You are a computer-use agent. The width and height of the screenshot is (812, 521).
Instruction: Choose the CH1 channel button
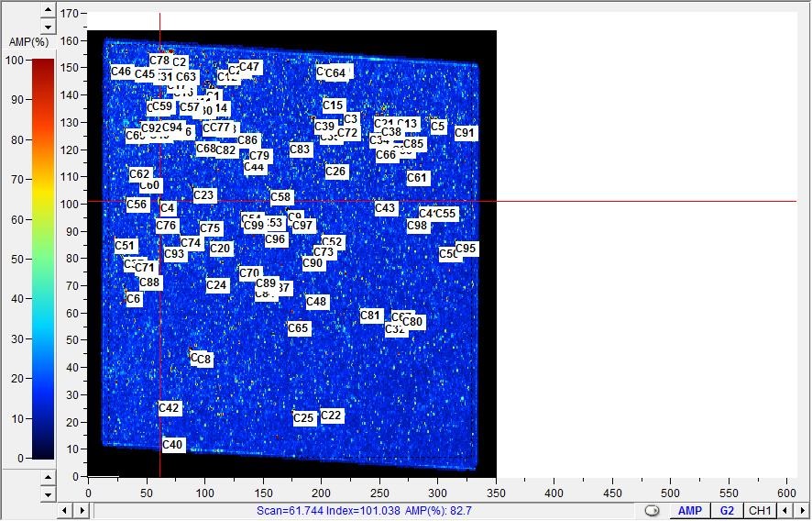click(760, 511)
